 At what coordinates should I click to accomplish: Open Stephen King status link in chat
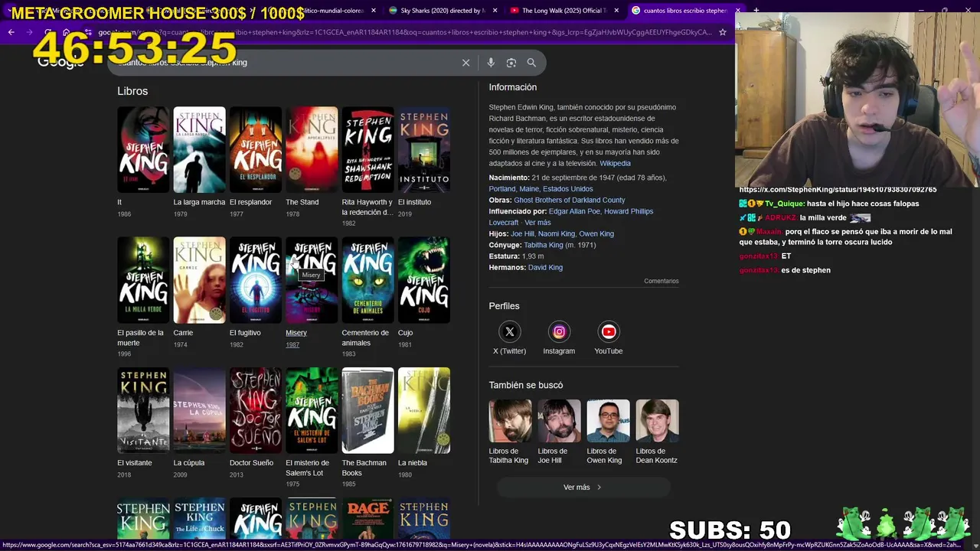tap(838, 190)
